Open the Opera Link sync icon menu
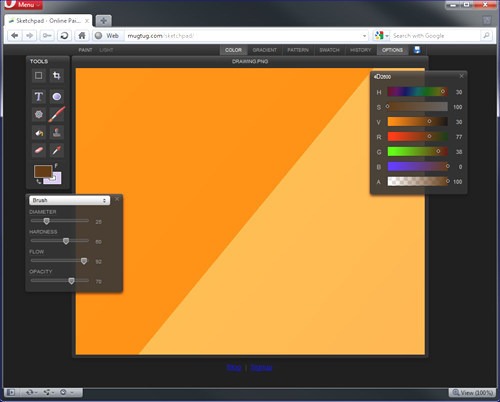500x402 pixels. (x=31, y=392)
